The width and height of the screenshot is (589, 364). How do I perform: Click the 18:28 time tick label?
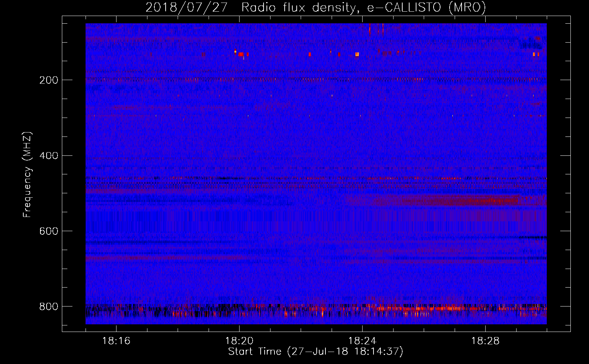pyautogui.click(x=485, y=341)
